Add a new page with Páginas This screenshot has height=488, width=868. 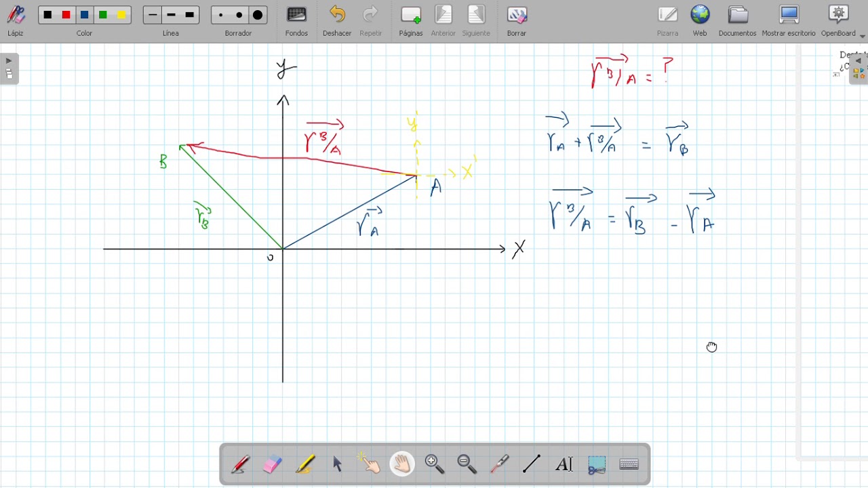(411, 20)
